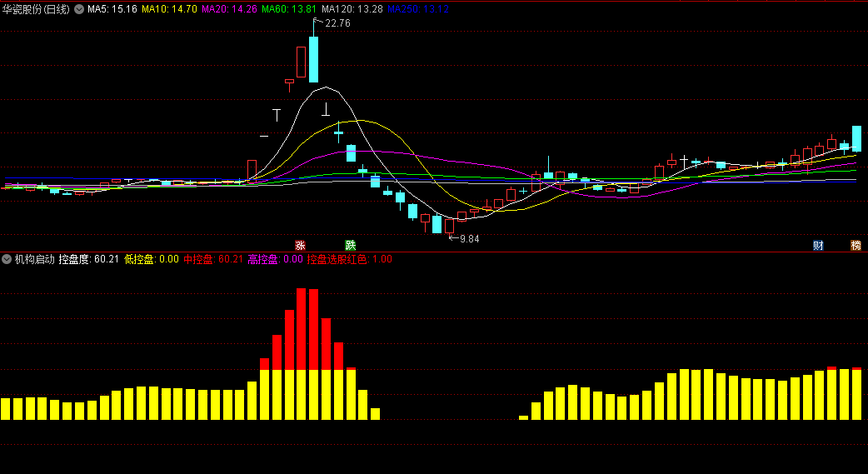Select the green MA60: 13.81 label
Screen dimensions: 868x474
[289, 9]
